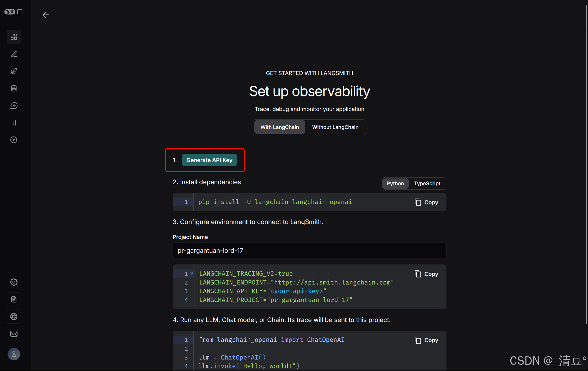The width and height of the screenshot is (588, 371).
Task: Switch to Without LangChain tab
Action: [335, 127]
